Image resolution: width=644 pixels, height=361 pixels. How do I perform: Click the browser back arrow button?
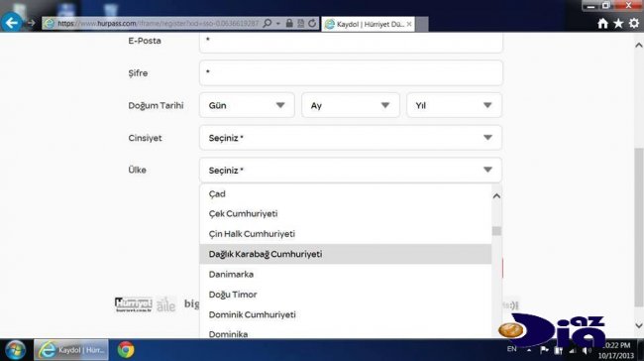pos(11,22)
